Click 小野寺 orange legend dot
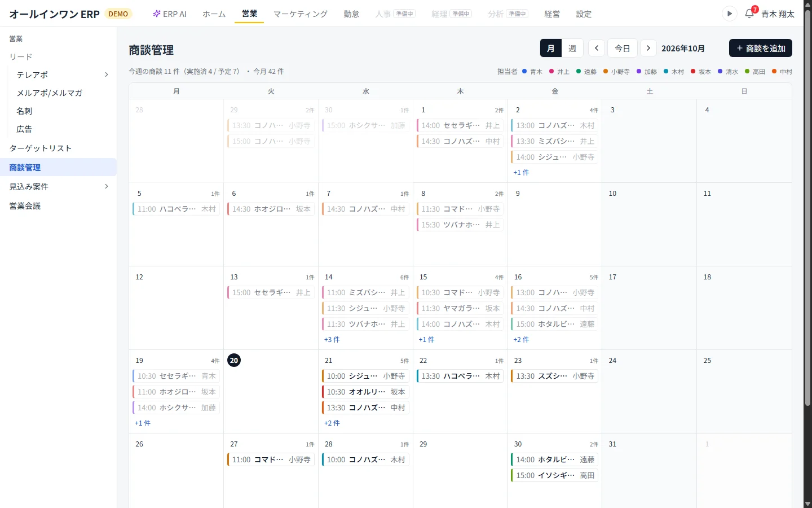The image size is (812, 508). click(x=606, y=71)
